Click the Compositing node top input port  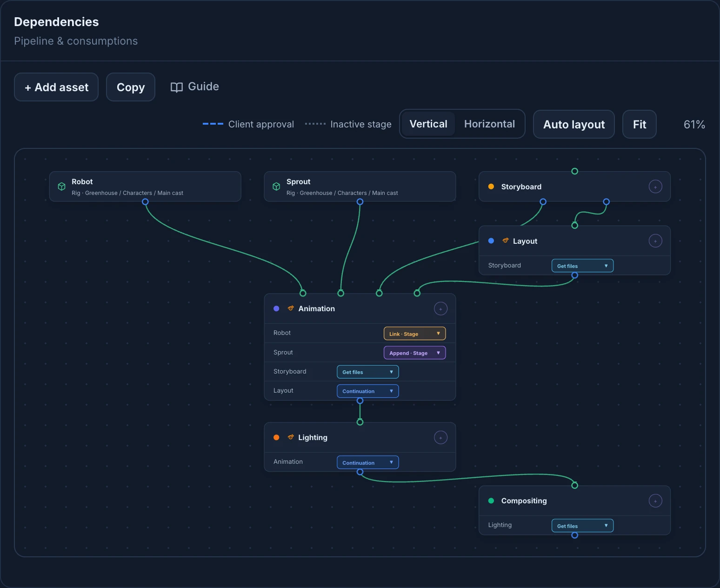pyautogui.click(x=575, y=486)
